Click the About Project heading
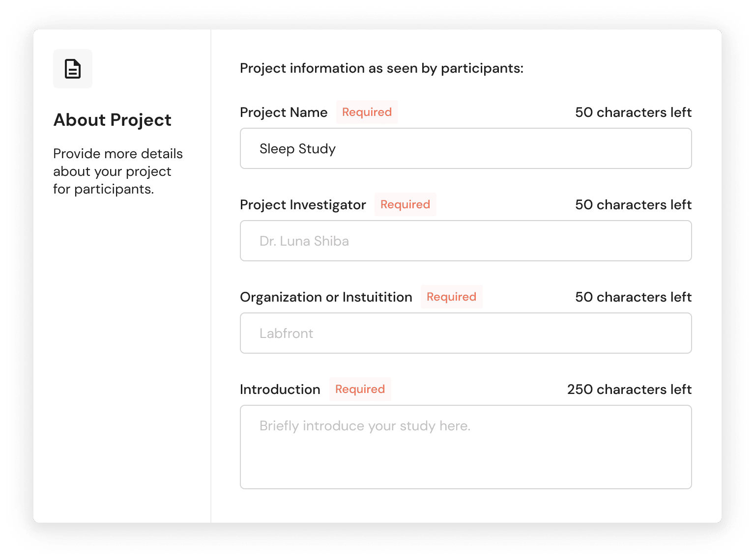 112,120
